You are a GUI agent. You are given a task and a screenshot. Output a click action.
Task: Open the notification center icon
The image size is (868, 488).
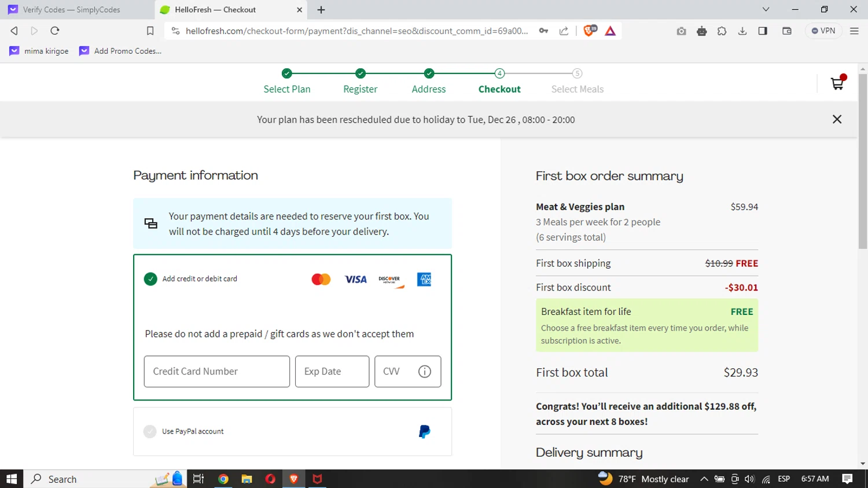pyautogui.click(x=847, y=479)
